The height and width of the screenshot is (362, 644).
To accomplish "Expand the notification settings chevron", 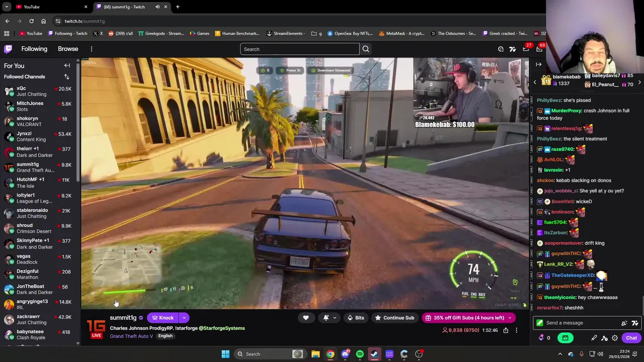I will coord(335,318).
